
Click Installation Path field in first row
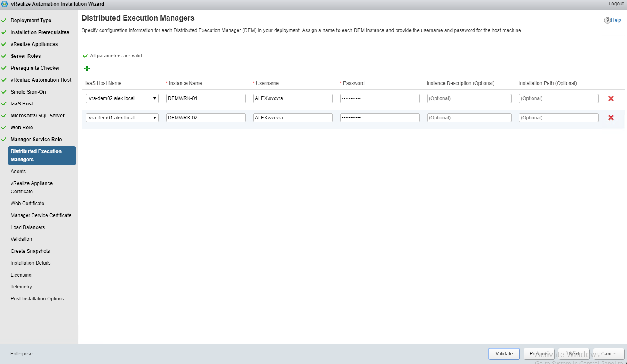[558, 98]
